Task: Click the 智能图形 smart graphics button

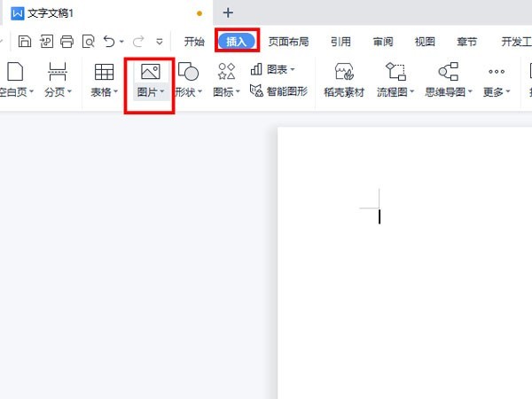Action: pyautogui.click(x=279, y=91)
